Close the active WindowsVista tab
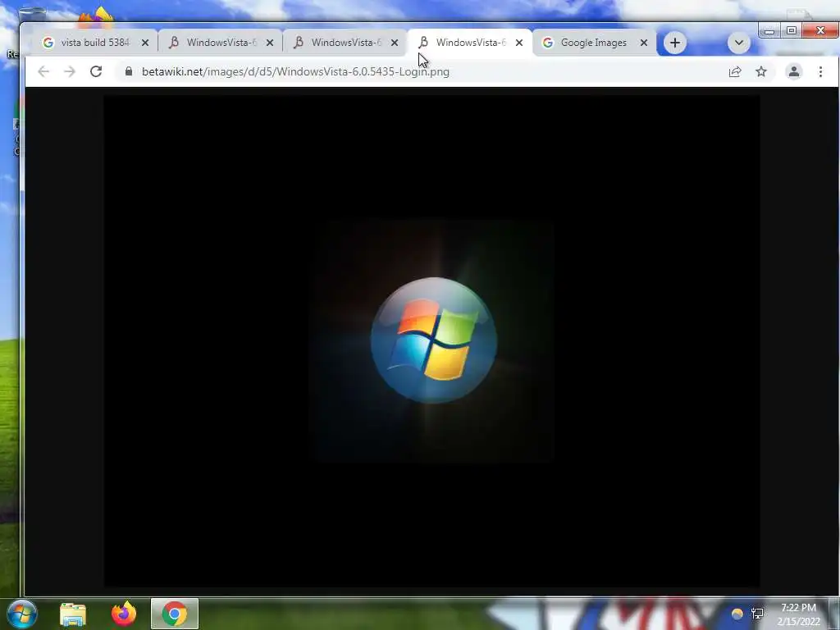Viewport: 840px width, 630px height. (518, 43)
